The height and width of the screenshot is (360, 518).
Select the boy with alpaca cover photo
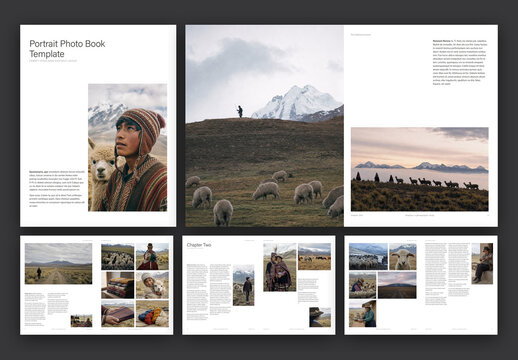point(127,147)
